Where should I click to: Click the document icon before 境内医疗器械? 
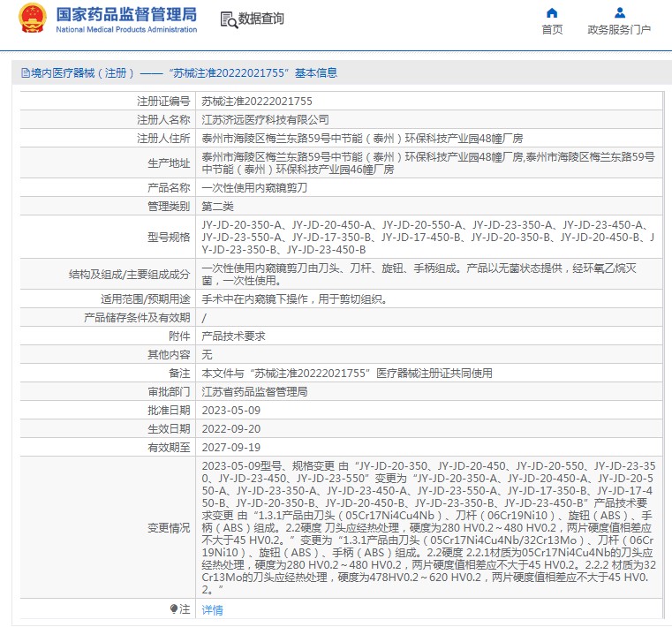(24, 73)
